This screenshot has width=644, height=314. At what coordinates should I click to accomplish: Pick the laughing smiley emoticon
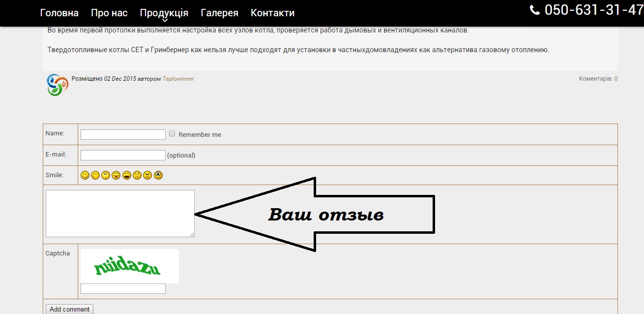coord(126,175)
